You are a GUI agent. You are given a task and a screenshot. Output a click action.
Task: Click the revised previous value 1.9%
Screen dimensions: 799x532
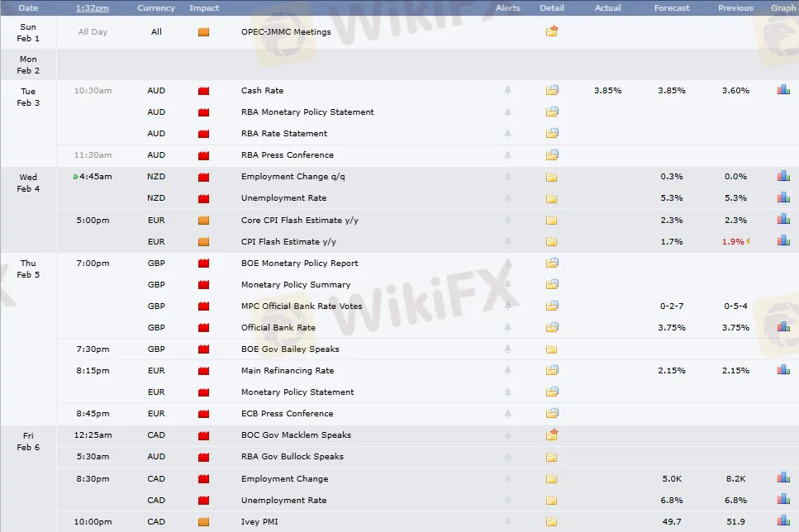[733, 241]
